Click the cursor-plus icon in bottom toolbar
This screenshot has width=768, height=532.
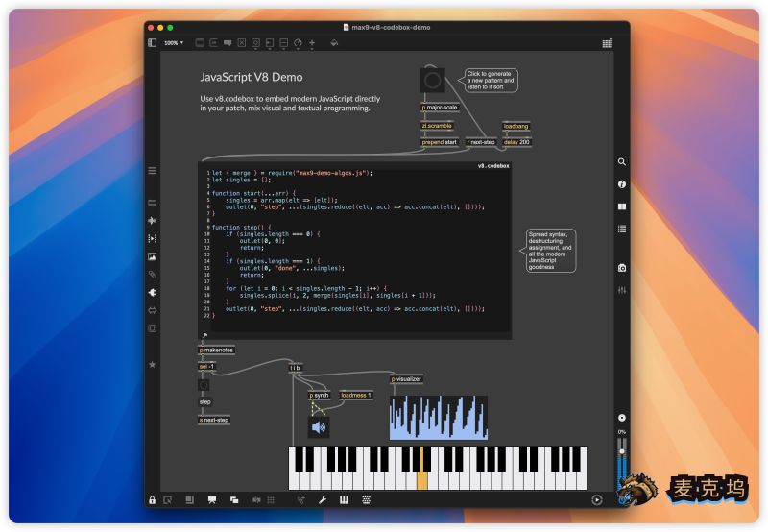tap(300, 500)
